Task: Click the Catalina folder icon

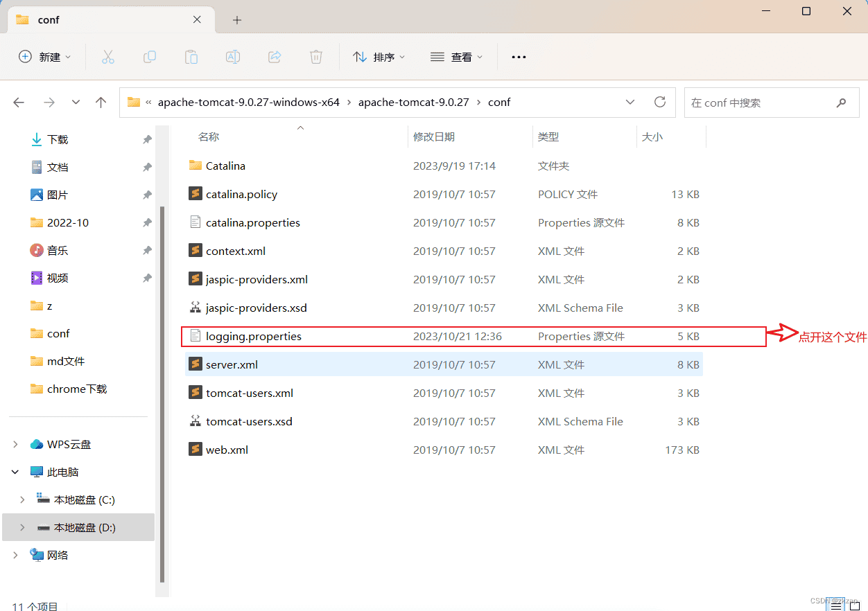Action: (195, 166)
